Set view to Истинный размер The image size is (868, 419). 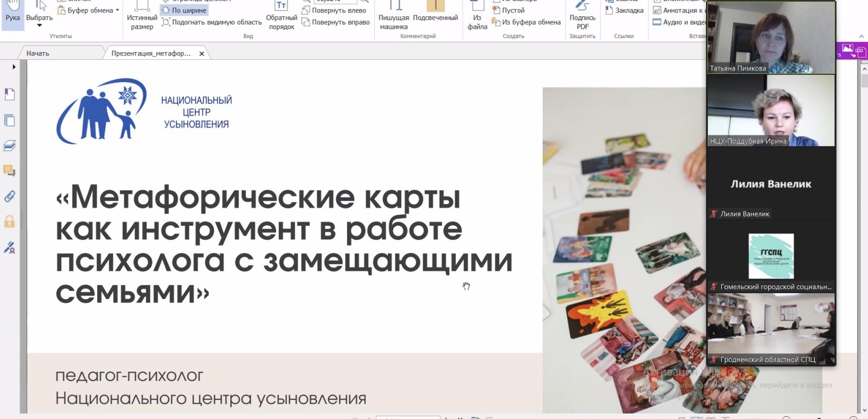(x=142, y=16)
